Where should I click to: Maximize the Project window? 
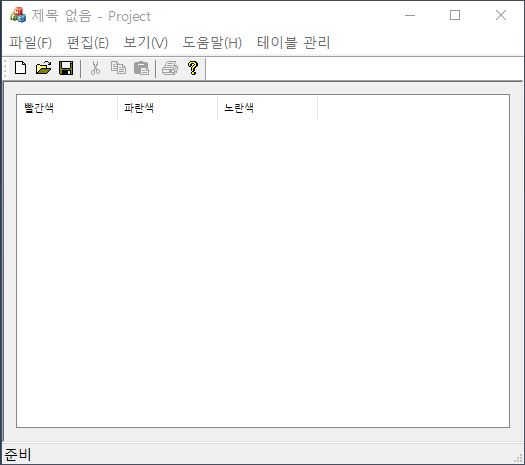[x=455, y=15]
